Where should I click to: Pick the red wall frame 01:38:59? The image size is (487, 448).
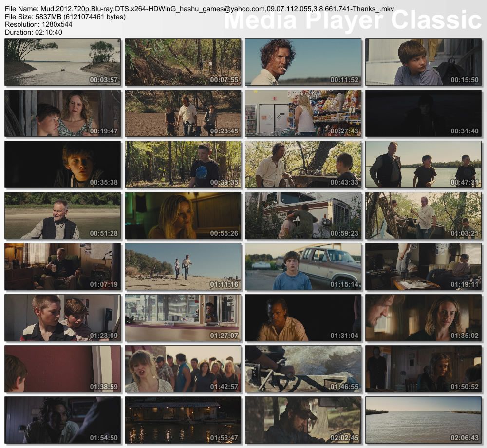[63, 369]
